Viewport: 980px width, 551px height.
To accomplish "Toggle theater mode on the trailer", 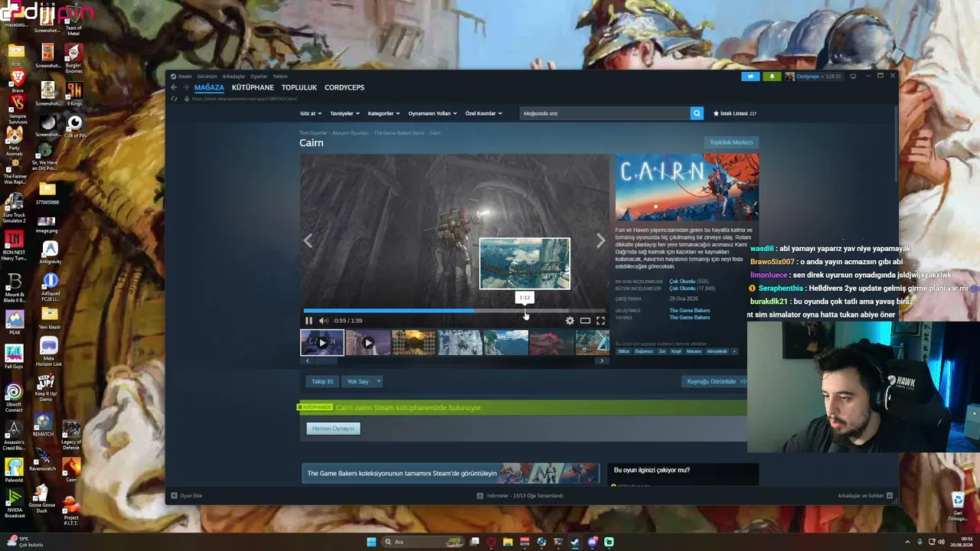I will point(585,321).
